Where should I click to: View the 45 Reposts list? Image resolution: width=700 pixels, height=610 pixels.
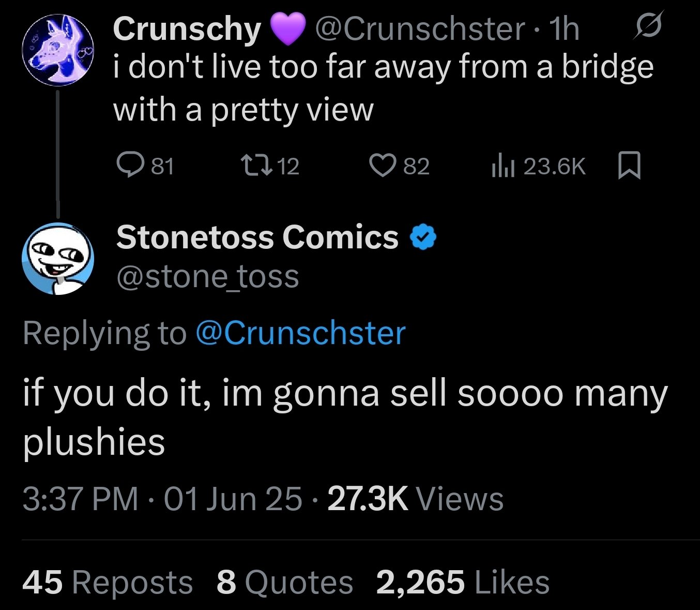pos(108,582)
